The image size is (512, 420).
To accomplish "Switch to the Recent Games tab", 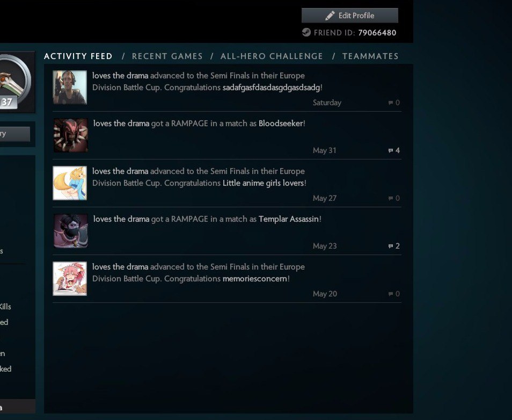I will click(167, 56).
